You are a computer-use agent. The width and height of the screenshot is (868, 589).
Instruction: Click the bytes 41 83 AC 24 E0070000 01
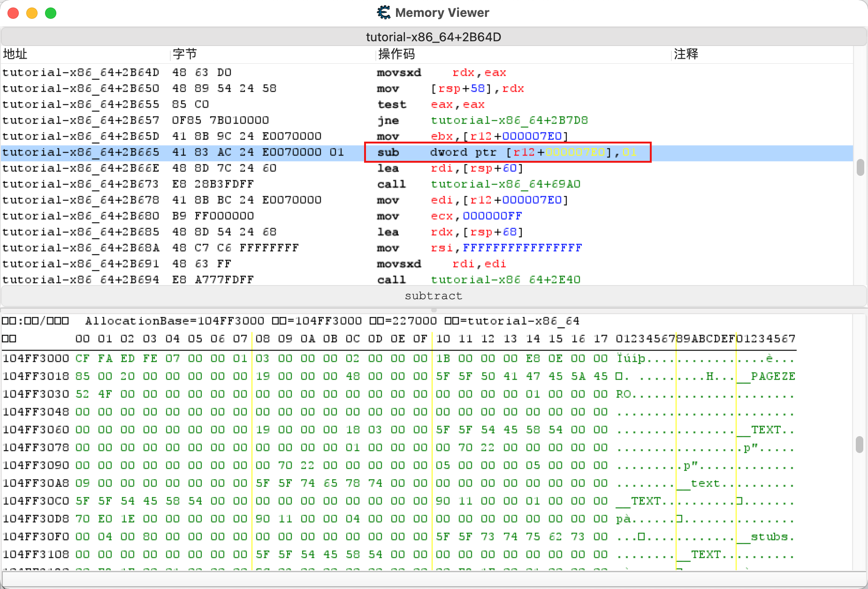[x=258, y=152]
